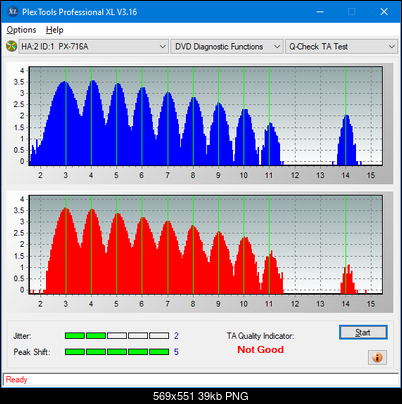
Task: Click the blue 14T peak in upper graph
Action: click(x=347, y=140)
